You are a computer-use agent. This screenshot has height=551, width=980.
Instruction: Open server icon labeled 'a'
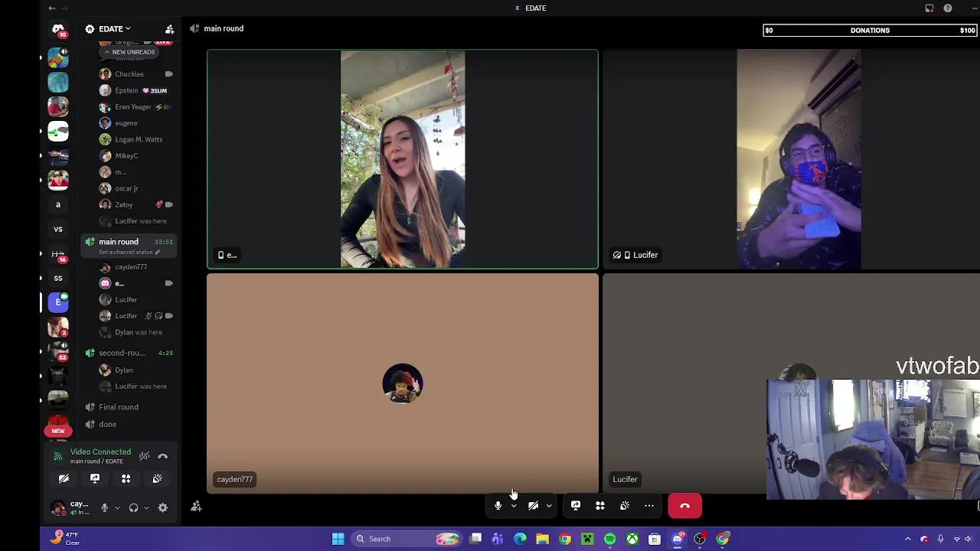point(58,204)
